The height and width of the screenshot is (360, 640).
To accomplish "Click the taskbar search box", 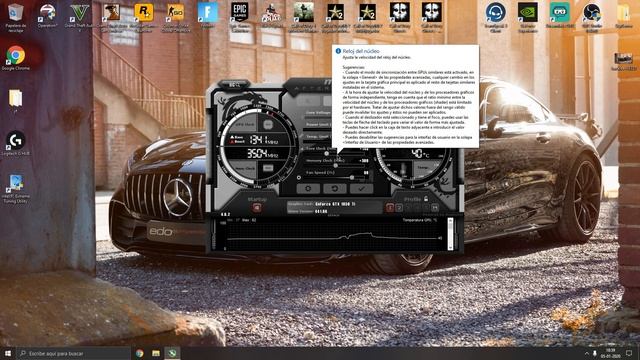I will coord(73,353).
